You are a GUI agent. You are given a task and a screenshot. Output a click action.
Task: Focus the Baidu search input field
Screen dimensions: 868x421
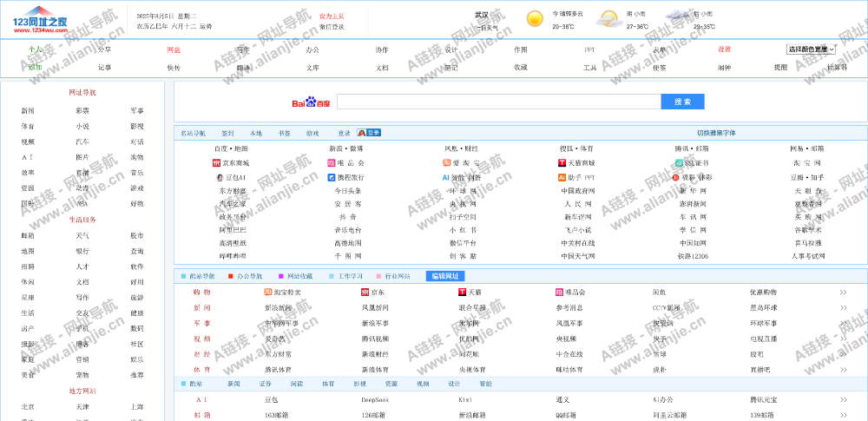point(499,102)
